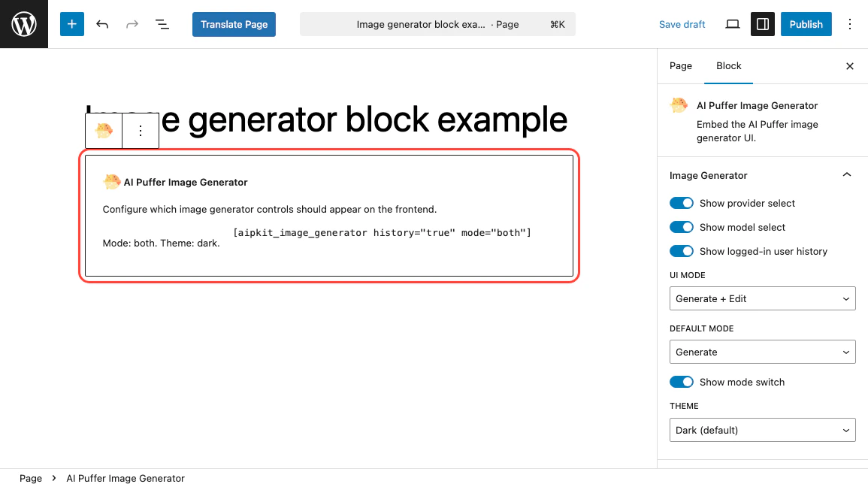This screenshot has height=487, width=868.
Task: Open the block inserter
Action: pos(71,23)
